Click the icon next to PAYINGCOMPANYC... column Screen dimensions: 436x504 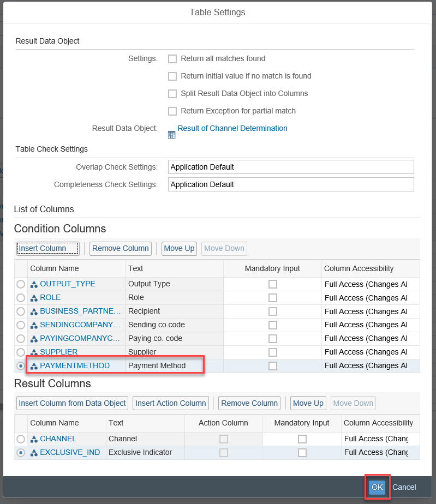[34, 339]
